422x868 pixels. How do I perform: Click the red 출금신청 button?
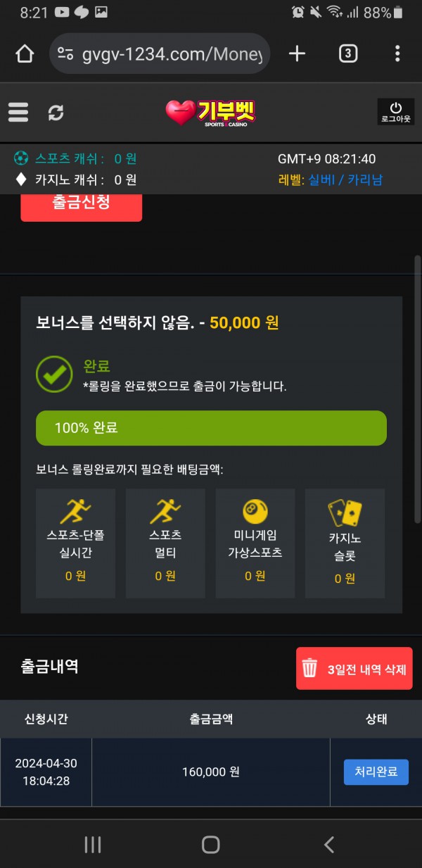[82, 205]
